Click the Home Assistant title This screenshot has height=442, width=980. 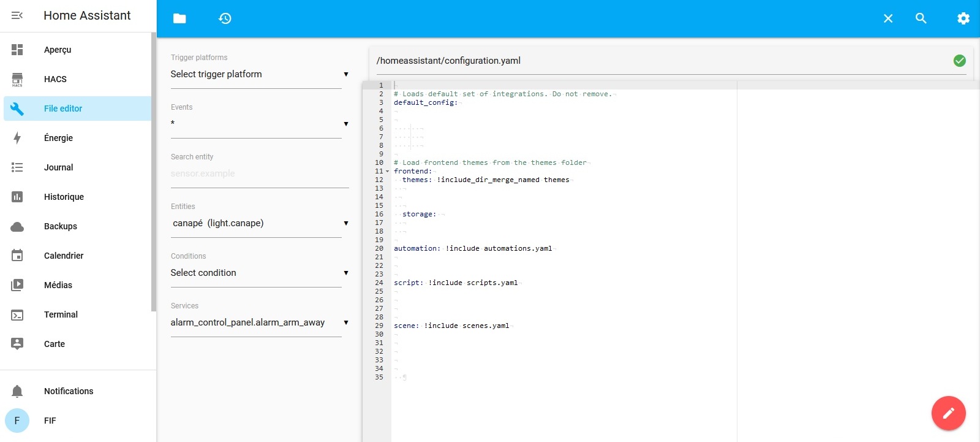87,15
